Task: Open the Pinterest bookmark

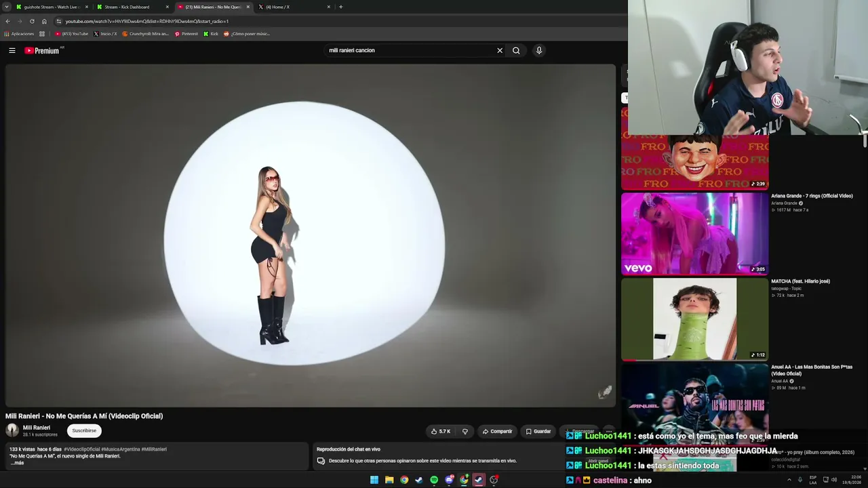Action: (186, 34)
